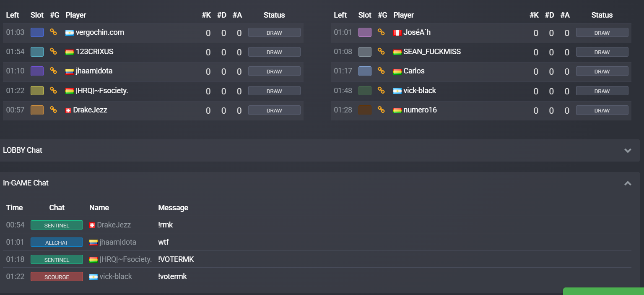Open the SEAN_FUCKMISS player profile link
Image resolution: width=644 pixels, height=295 pixels.
(x=432, y=52)
